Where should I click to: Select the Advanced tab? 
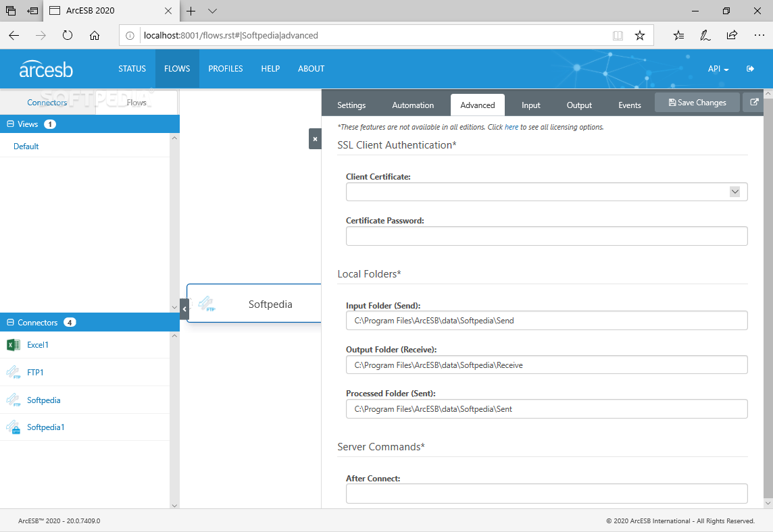pyautogui.click(x=477, y=105)
